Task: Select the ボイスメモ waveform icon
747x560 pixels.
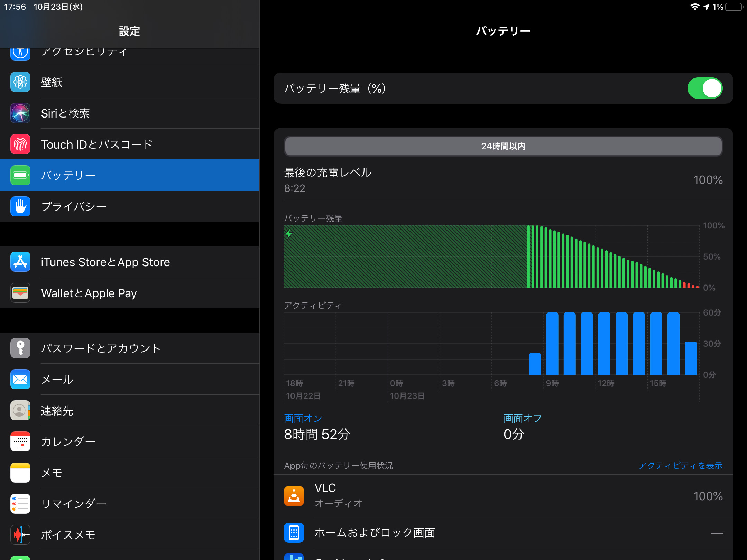Action: [20, 535]
